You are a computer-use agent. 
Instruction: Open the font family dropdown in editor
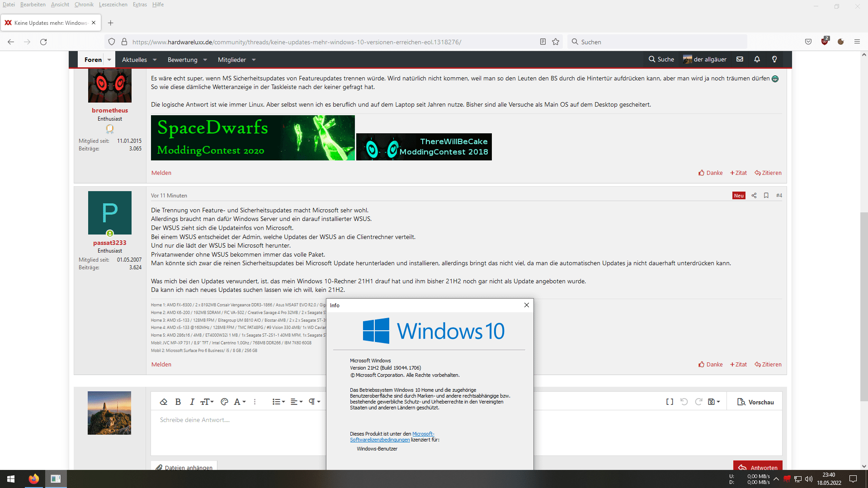[240, 402]
